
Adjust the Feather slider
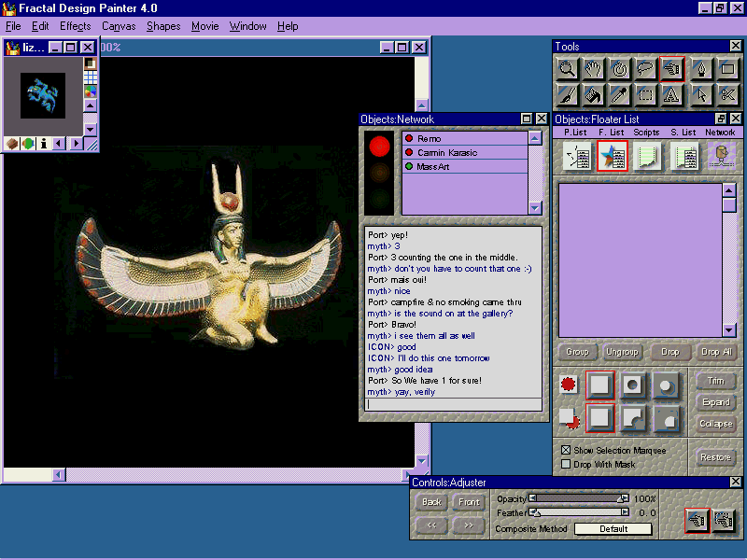coord(579,512)
